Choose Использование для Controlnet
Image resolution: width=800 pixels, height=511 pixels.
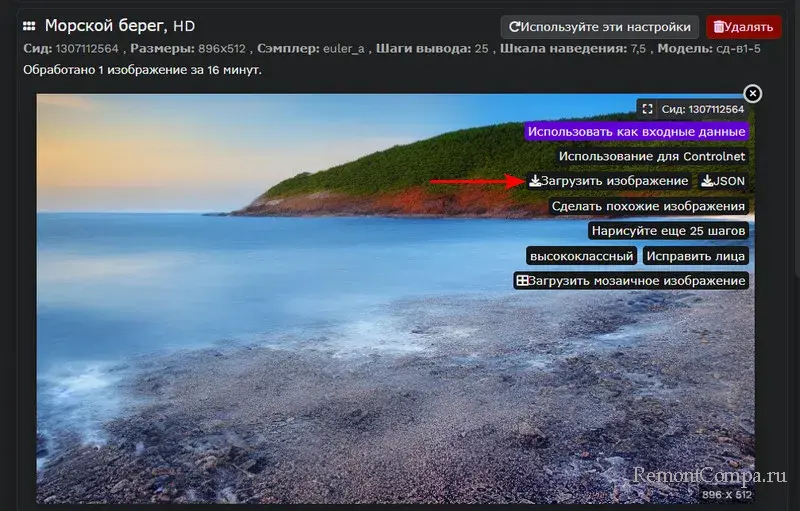pos(651,156)
